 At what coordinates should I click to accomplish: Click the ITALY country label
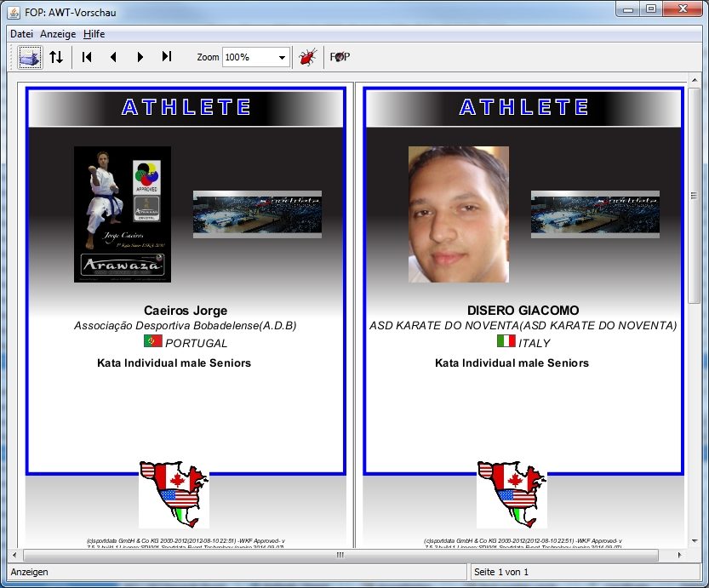pyautogui.click(x=535, y=344)
